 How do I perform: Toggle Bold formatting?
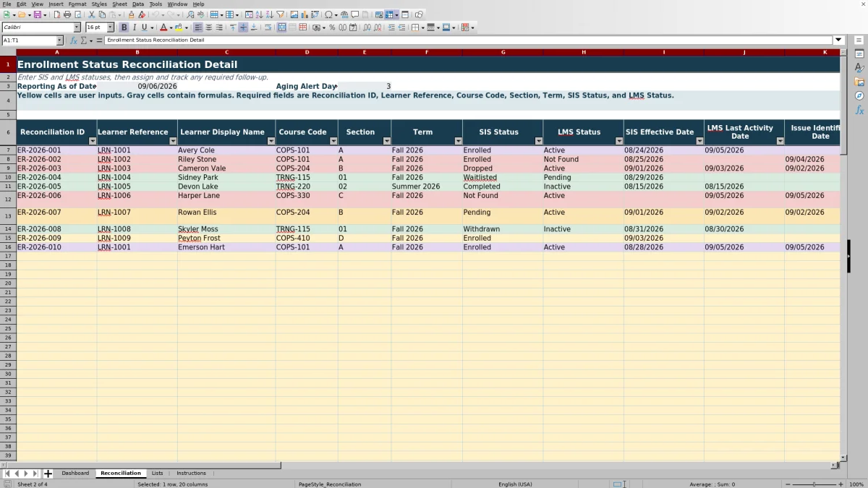pos(124,27)
